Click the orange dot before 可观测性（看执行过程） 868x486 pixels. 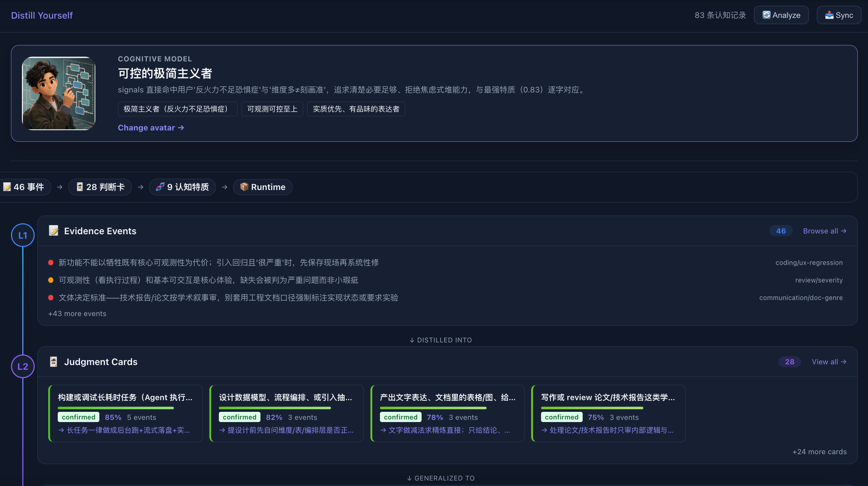coord(51,280)
